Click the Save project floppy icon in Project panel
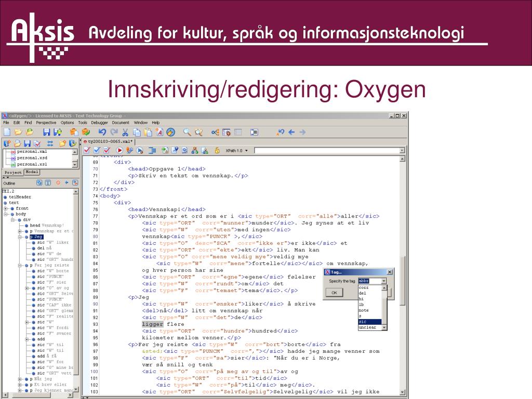Viewport: 532px width, 399px height. point(27,143)
